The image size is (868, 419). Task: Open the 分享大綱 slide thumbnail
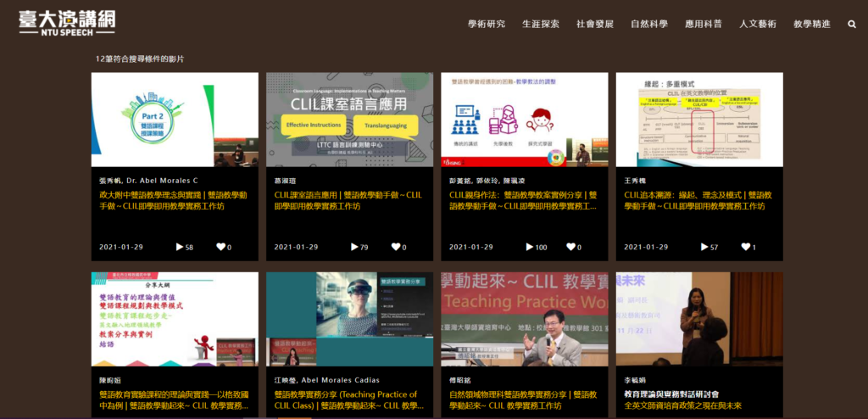tap(175, 319)
